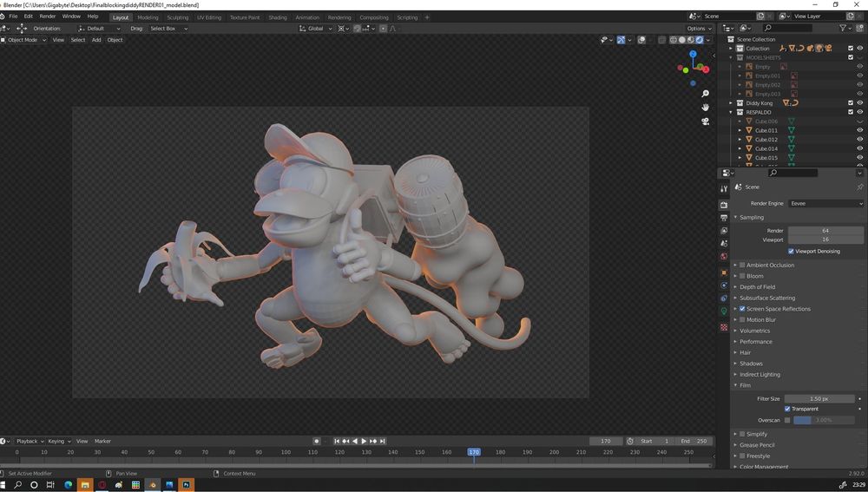Screen dimensions: 868x492
Task: Open the Playback popover in timeline
Action: point(30,441)
